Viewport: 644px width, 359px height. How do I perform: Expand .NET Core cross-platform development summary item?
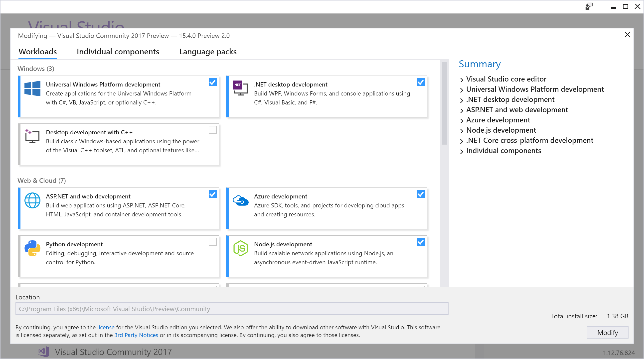pyautogui.click(x=462, y=141)
